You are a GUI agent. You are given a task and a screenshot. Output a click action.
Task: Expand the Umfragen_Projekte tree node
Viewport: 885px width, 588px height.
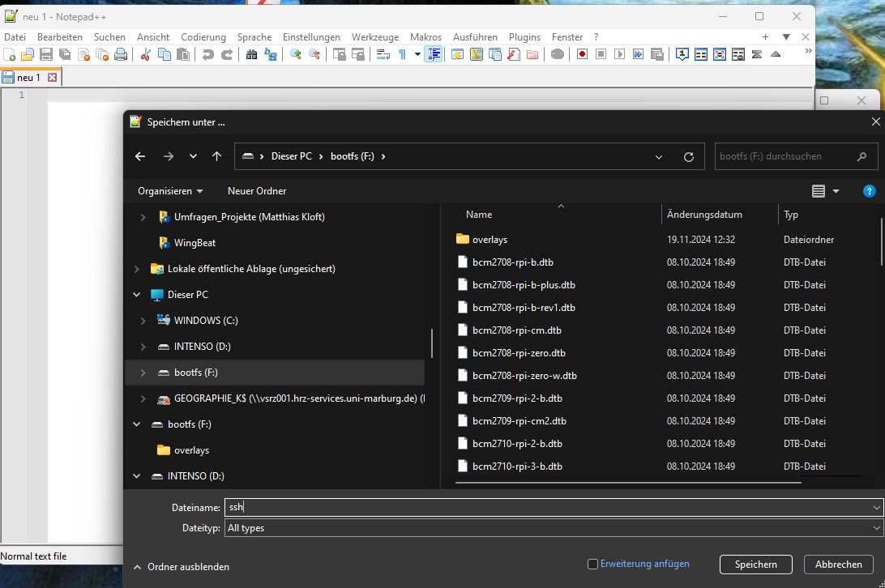(143, 217)
